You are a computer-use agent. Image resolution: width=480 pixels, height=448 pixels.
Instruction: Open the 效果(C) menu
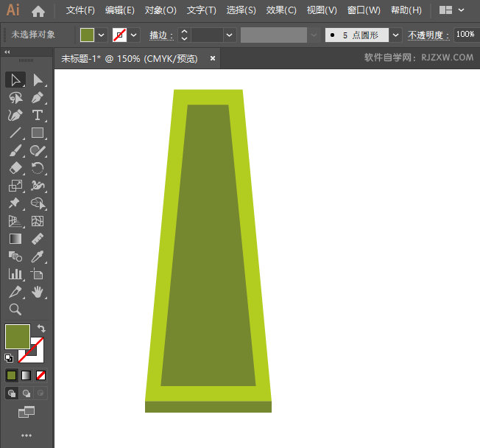tap(281, 10)
